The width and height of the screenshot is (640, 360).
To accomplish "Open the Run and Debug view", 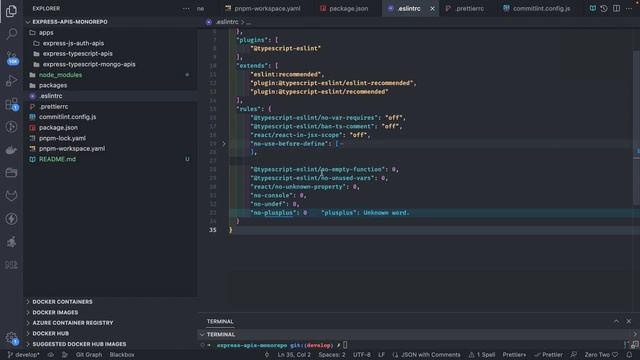I will [11, 80].
